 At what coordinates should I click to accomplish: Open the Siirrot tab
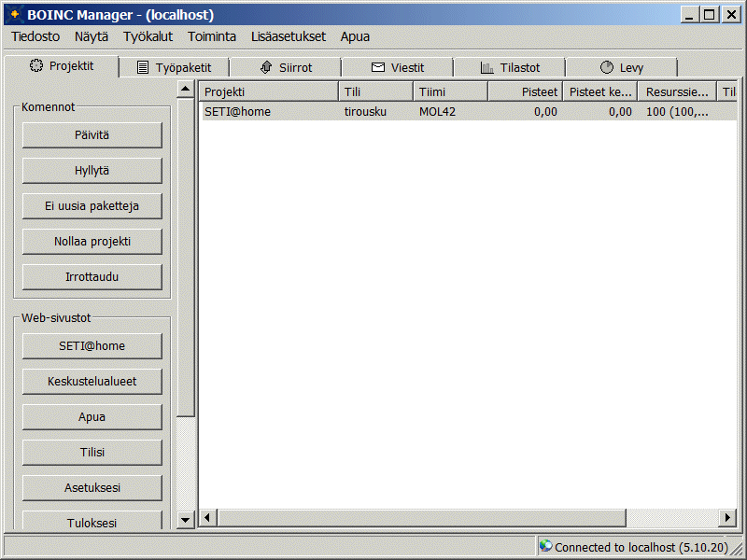click(286, 67)
